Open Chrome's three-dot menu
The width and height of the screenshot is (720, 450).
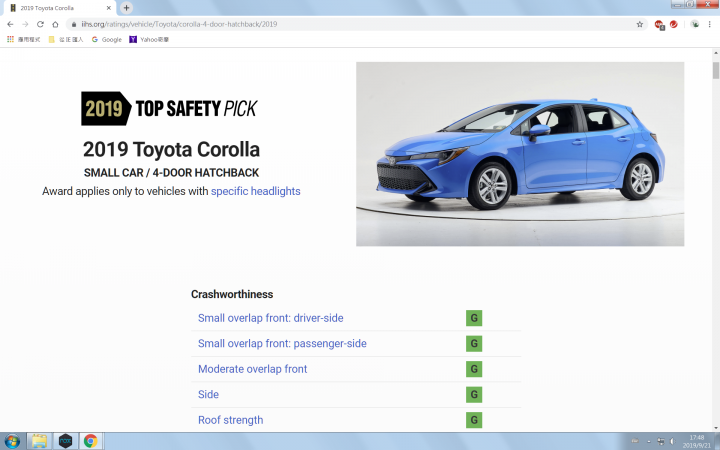pos(709,24)
